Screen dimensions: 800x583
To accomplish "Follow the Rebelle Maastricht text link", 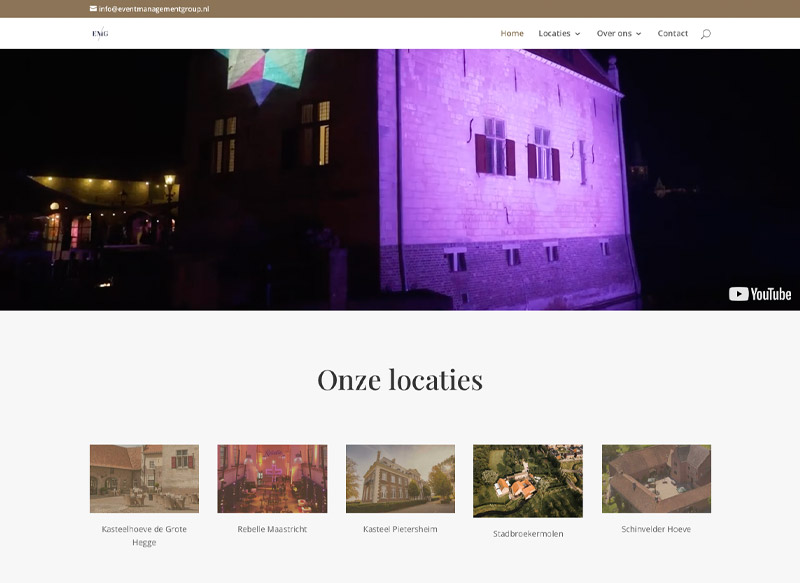I will tap(272, 529).
